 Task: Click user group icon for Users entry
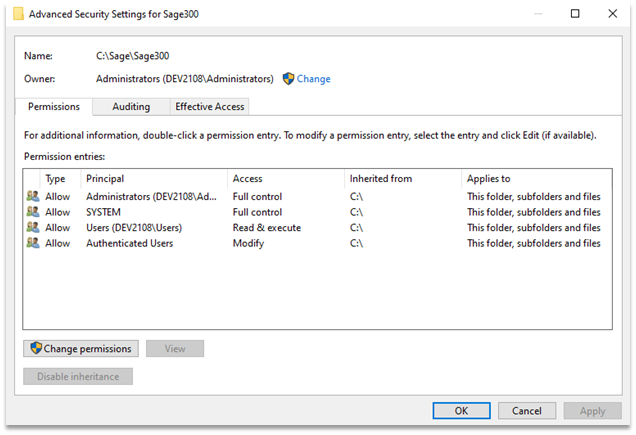(x=33, y=227)
